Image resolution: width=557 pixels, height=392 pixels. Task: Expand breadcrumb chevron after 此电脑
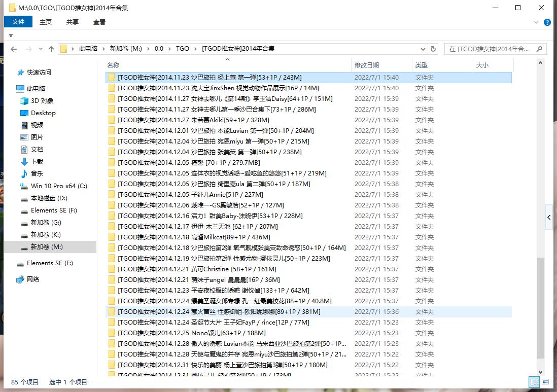(103, 49)
